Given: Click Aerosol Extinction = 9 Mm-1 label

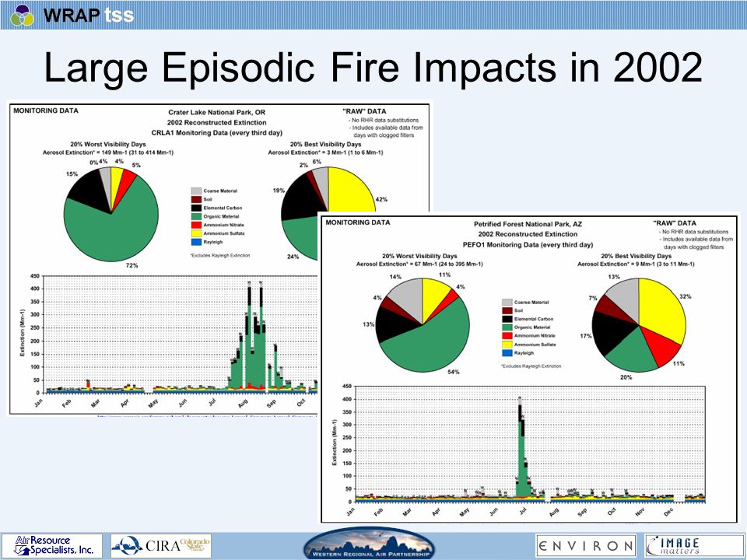Looking at the screenshot, I should coord(636,264).
